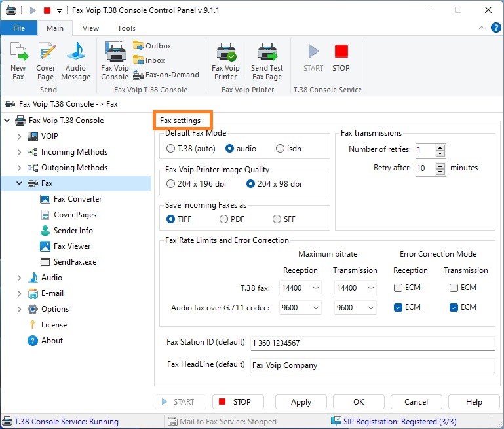The height and width of the screenshot is (429, 504).
Task: Click the Apply button
Action: (301, 402)
